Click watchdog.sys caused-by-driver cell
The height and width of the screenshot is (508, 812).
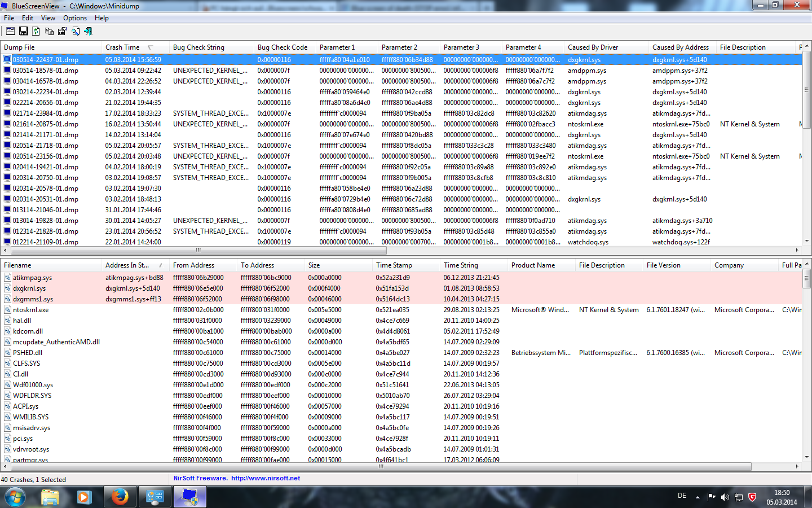click(588, 242)
